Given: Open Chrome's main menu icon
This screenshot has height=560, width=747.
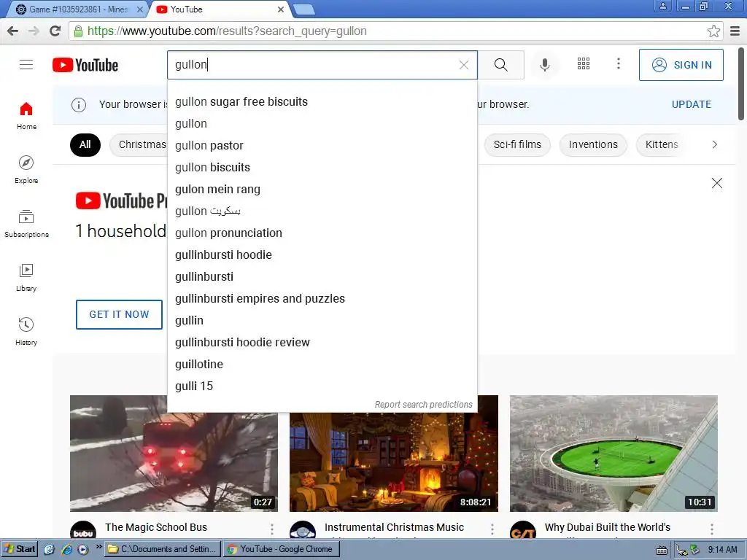Looking at the screenshot, I should [x=735, y=31].
